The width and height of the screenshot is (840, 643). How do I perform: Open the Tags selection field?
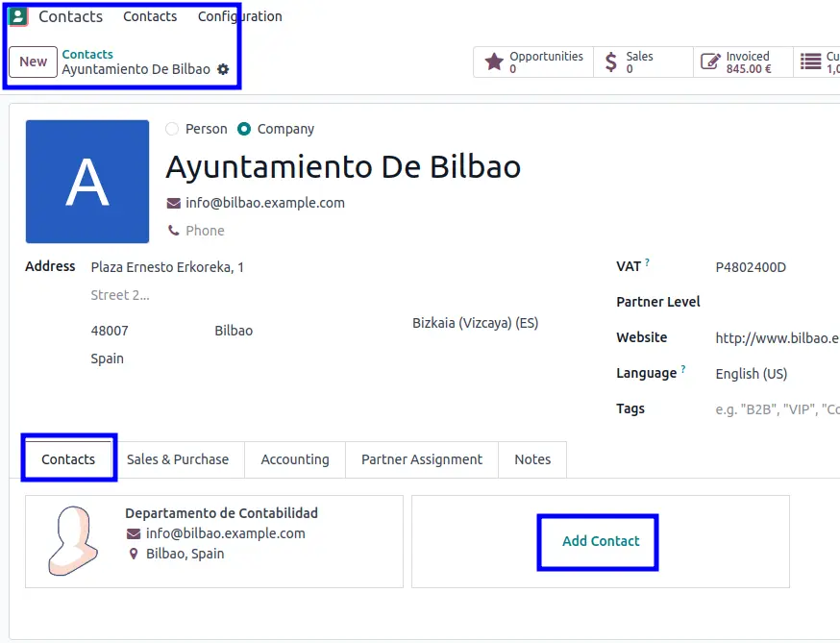[x=777, y=409]
